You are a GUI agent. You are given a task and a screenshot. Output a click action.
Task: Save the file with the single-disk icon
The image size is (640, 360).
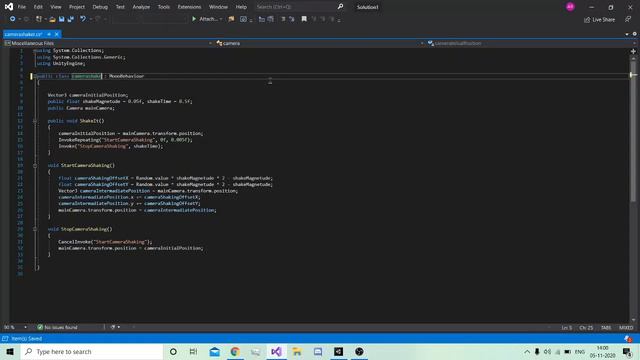click(62, 19)
